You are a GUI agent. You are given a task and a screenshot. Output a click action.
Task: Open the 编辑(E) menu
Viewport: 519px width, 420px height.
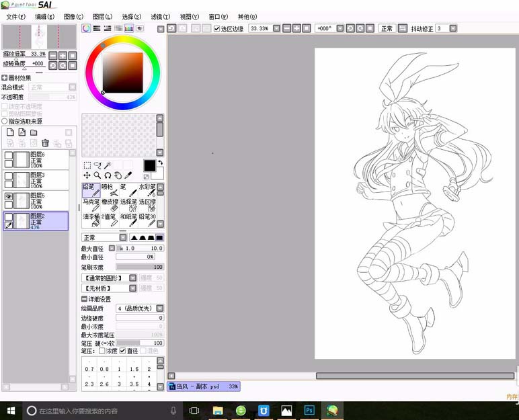click(x=44, y=17)
